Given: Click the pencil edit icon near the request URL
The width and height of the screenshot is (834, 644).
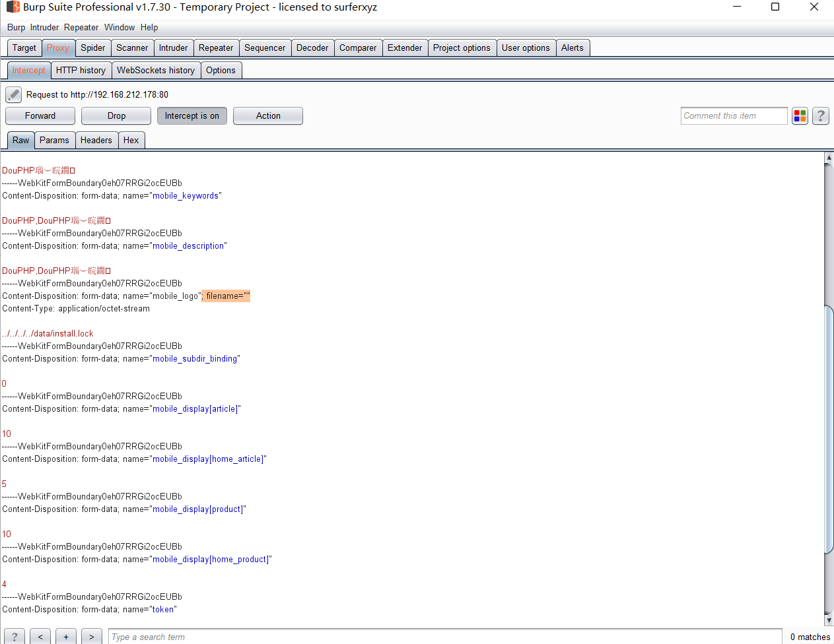Looking at the screenshot, I should point(13,94).
